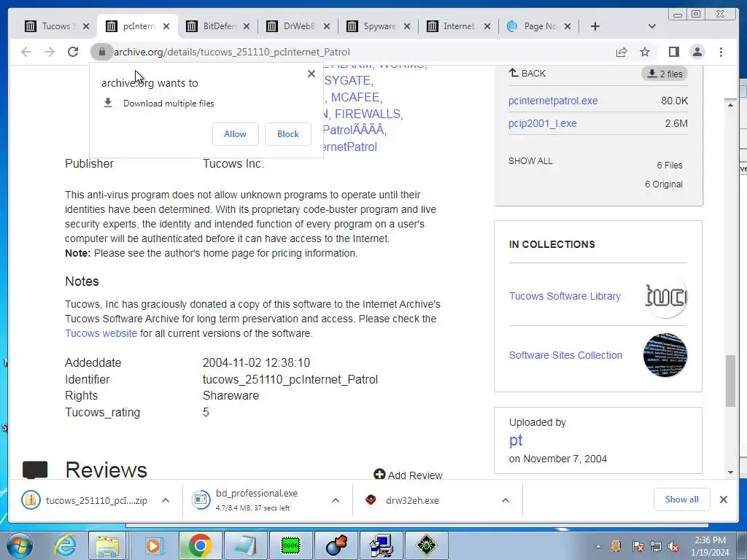This screenshot has height=560, width=747.
Task: Click BACK in download options
Action: click(527, 74)
